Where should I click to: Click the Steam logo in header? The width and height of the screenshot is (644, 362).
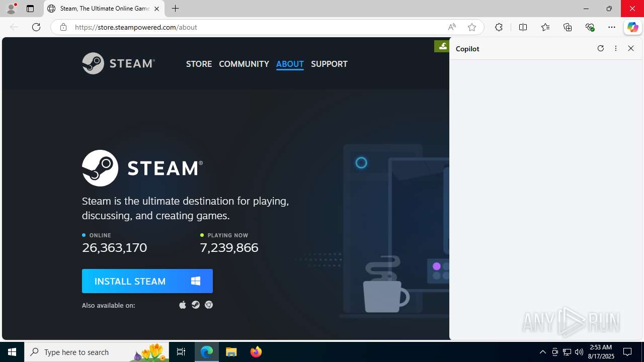click(118, 63)
